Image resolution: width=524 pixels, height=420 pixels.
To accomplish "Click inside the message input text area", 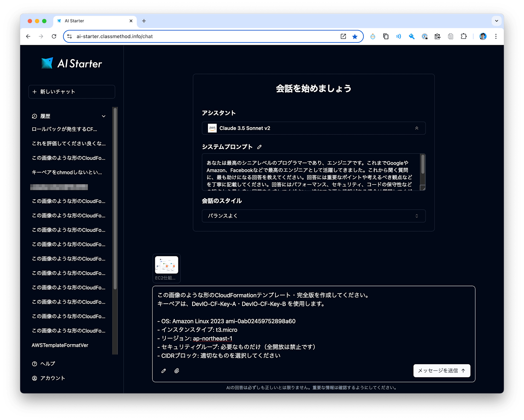I will (x=314, y=325).
